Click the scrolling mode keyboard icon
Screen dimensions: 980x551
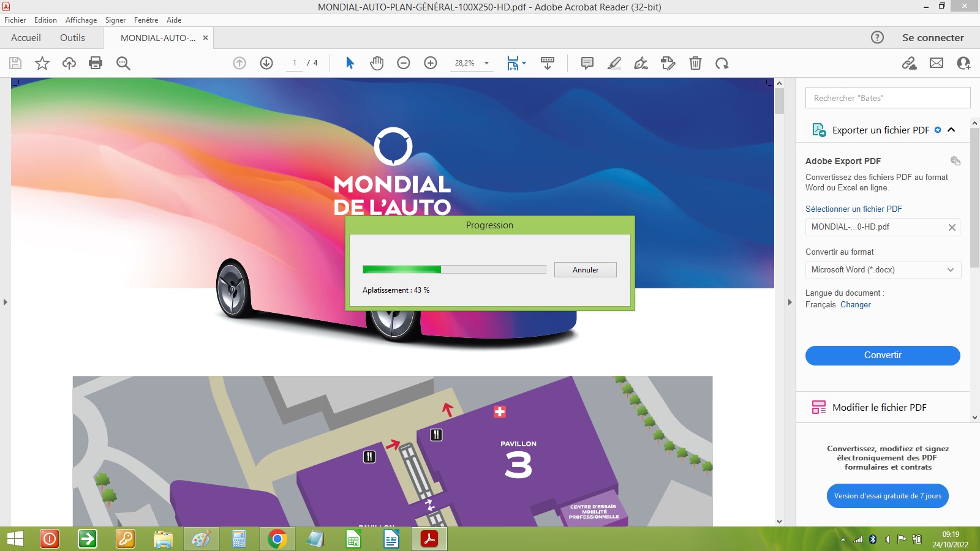point(548,63)
